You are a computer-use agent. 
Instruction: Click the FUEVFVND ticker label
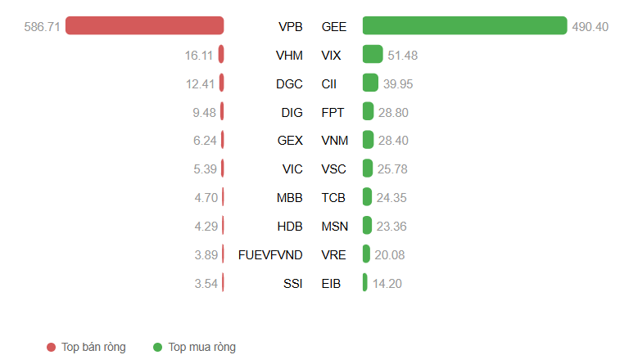270,254
